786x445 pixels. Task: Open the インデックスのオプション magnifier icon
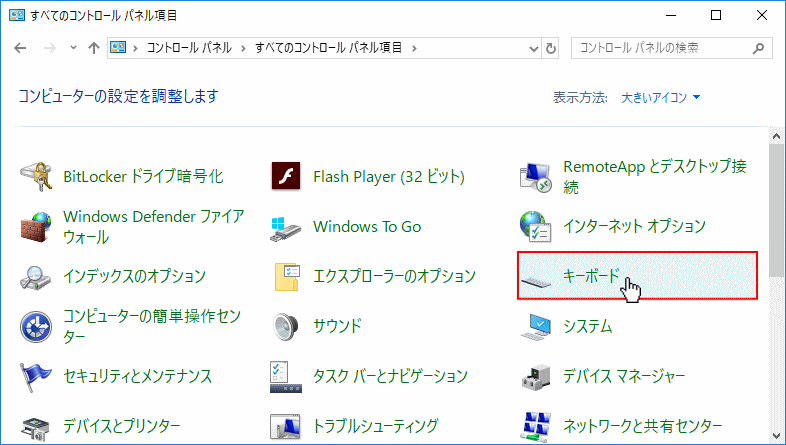tap(36, 277)
